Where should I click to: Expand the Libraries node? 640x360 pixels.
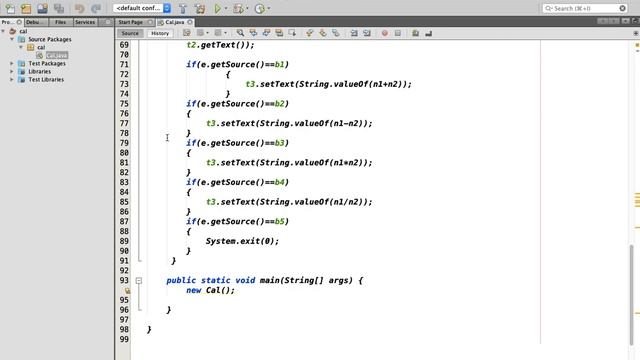[12, 71]
